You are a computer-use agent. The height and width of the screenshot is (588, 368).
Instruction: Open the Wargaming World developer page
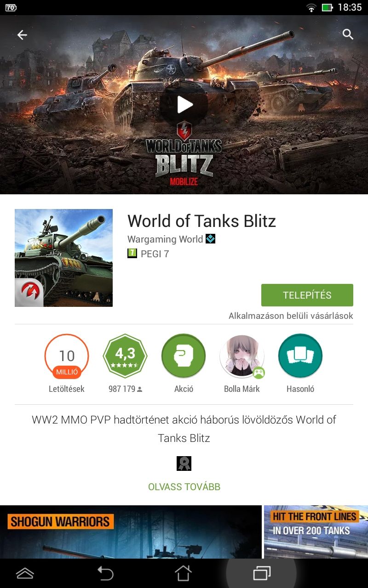pos(165,239)
